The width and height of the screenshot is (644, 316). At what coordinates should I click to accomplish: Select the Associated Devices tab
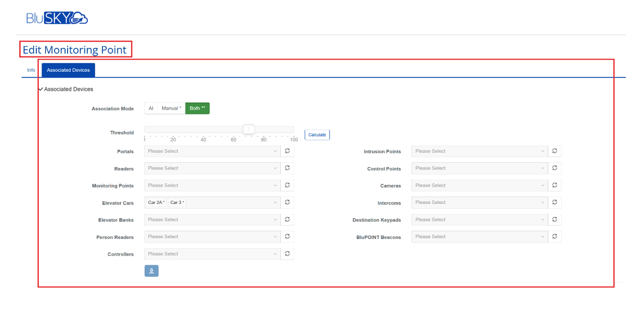pyautogui.click(x=68, y=70)
